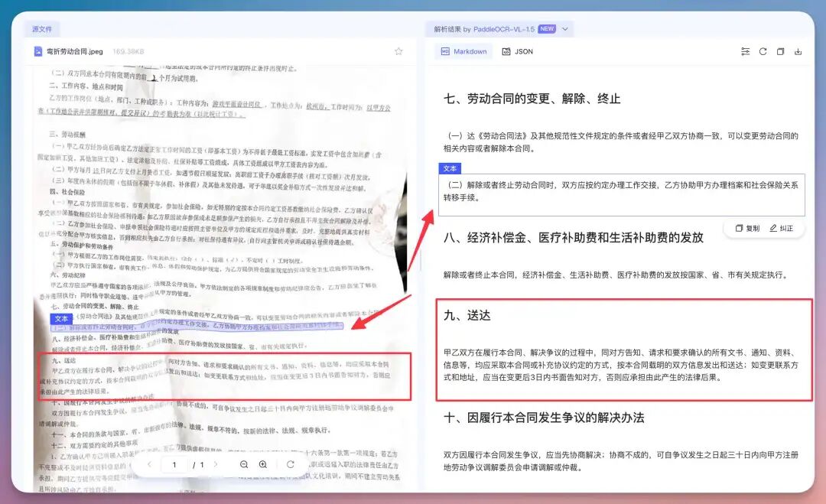
Task: Zoom out of the contract document
Action: pos(244,464)
